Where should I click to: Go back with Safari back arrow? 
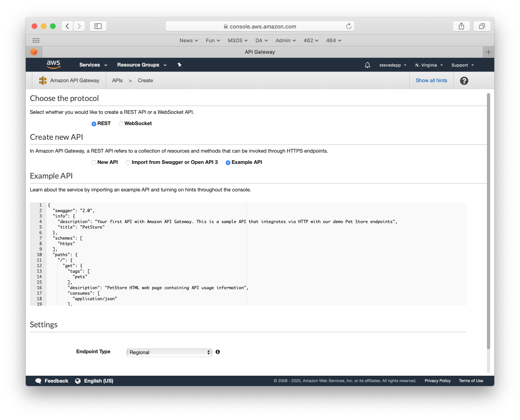67,26
